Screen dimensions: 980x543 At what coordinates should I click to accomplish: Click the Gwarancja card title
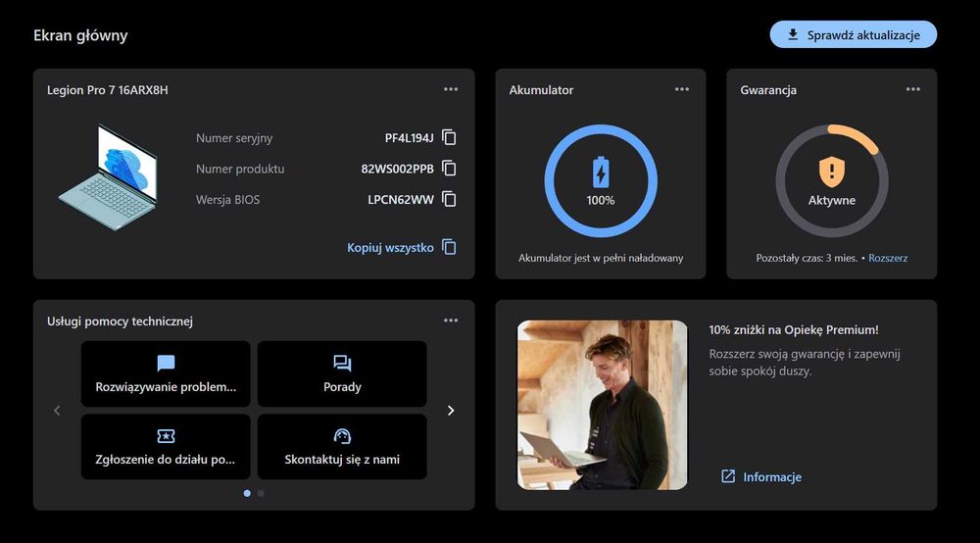click(768, 90)
